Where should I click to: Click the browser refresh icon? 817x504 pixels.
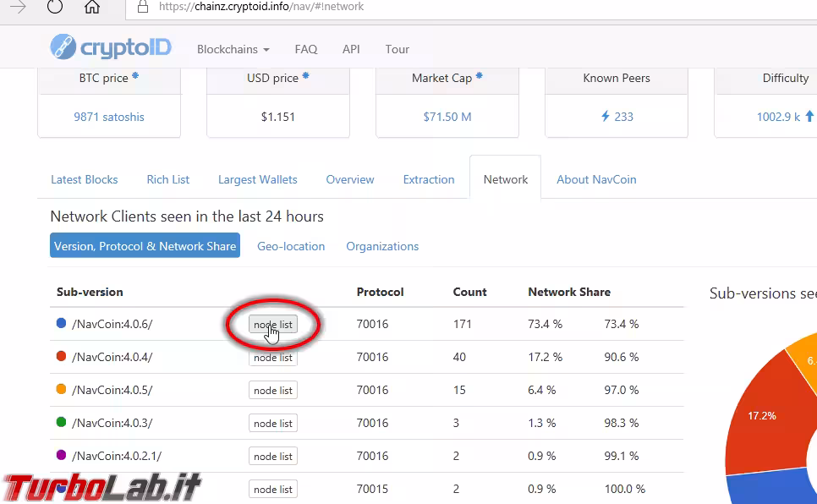tap(55, 8)
